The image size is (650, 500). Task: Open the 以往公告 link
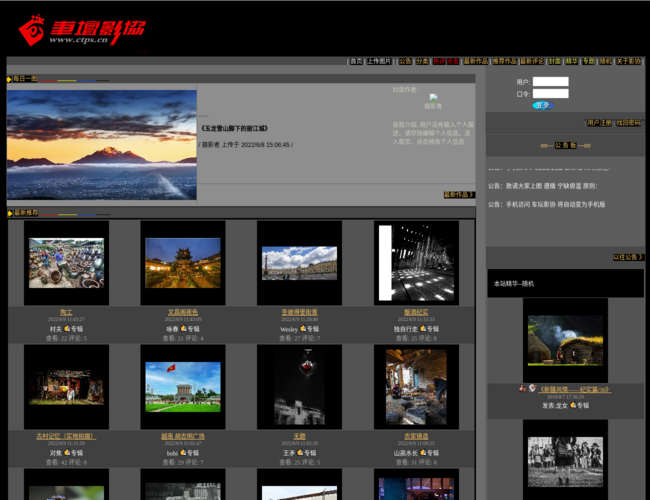627,257
